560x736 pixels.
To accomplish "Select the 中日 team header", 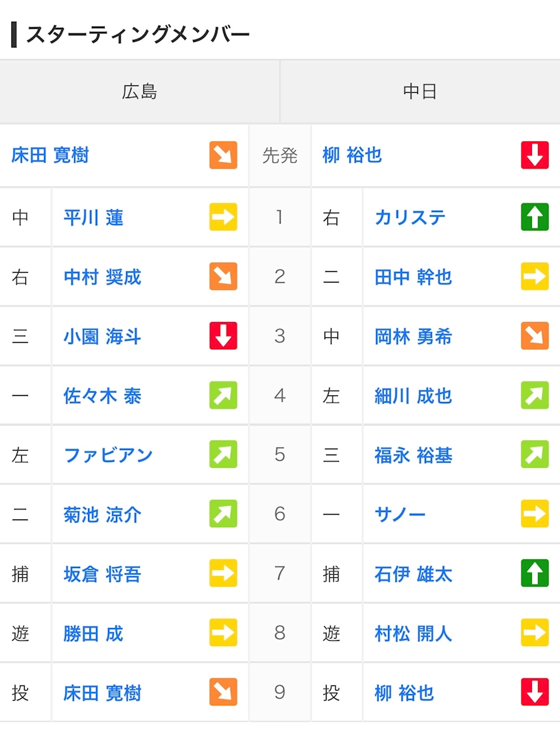I will (420, 91).
